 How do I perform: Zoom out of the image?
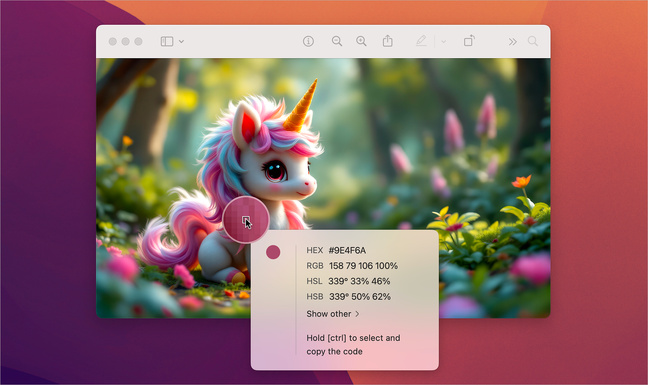coord(337,41)
